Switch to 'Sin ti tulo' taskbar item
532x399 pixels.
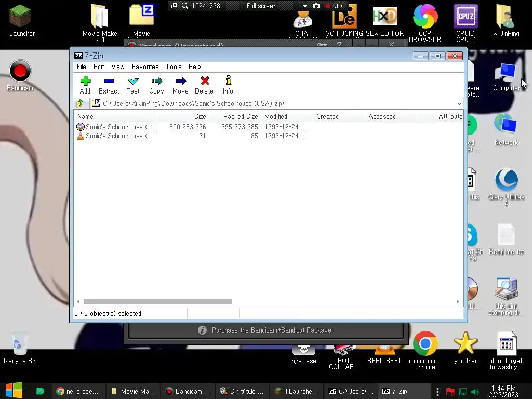pos(242,391)
